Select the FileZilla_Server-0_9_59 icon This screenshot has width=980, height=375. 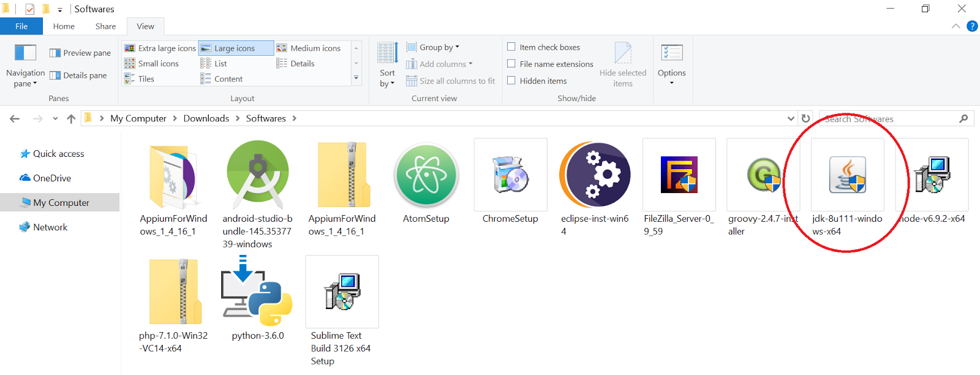[679, 175]
